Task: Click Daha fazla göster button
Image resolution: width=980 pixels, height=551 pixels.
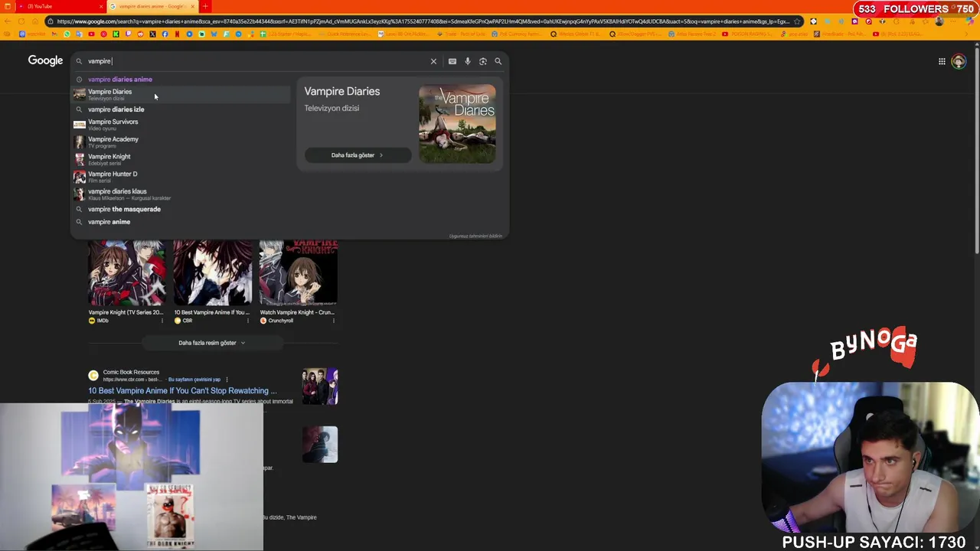Action: pos(358,155)
